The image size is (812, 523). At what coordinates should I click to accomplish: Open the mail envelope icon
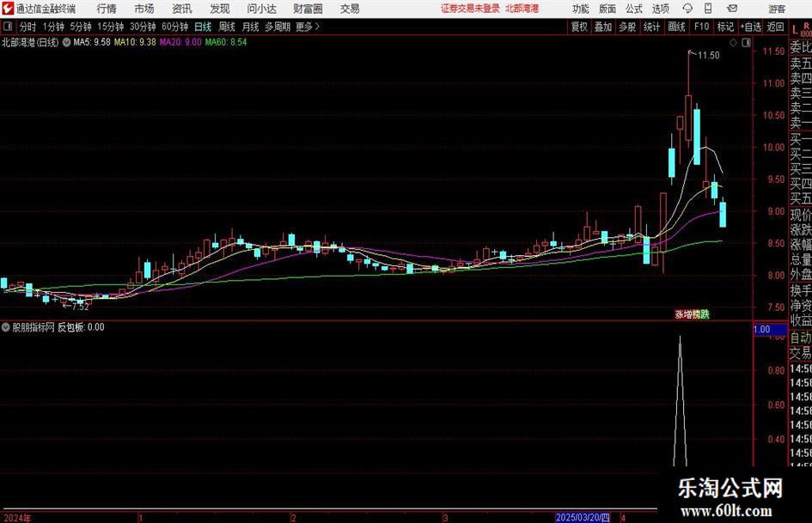[x=732, y=9]
